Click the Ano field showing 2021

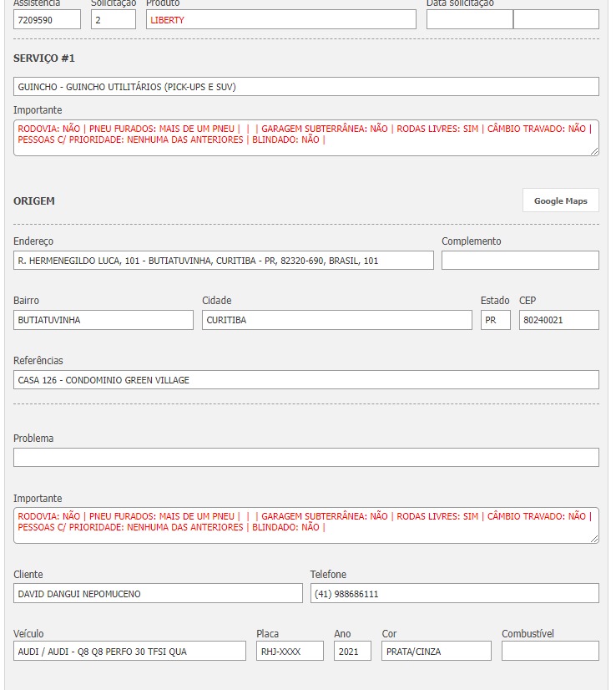pos(352,652)
